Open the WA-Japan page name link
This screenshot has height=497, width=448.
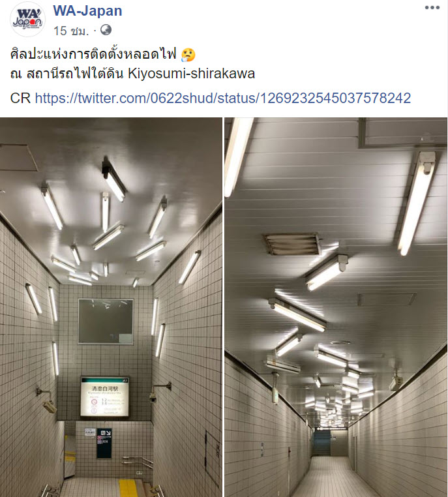coord(87,11)
